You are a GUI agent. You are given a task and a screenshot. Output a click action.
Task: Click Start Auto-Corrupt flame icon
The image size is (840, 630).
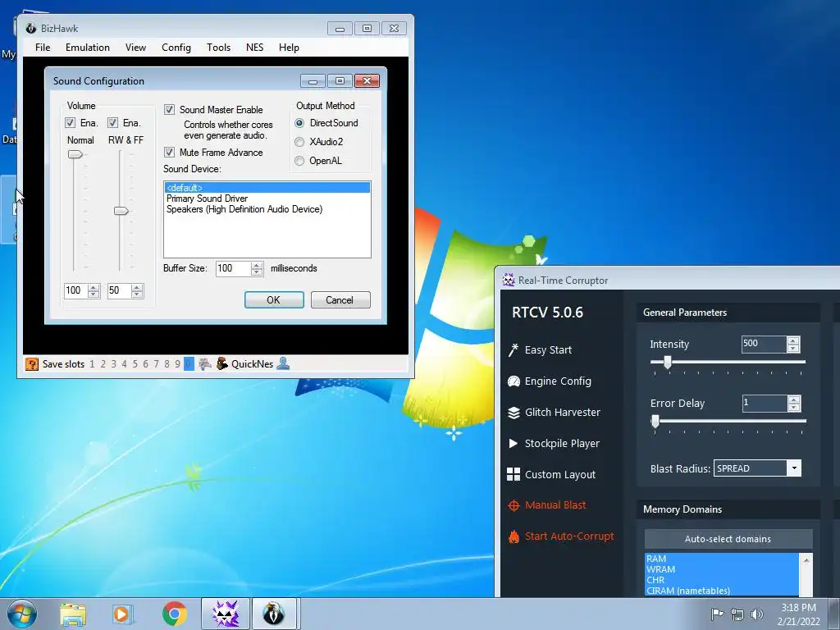(x=514, y=536)
